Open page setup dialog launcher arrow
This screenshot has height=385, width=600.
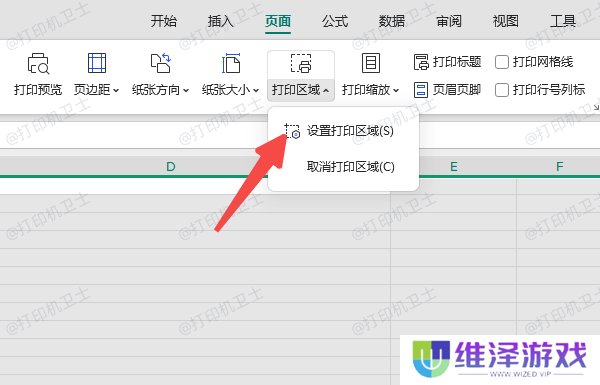596,108
